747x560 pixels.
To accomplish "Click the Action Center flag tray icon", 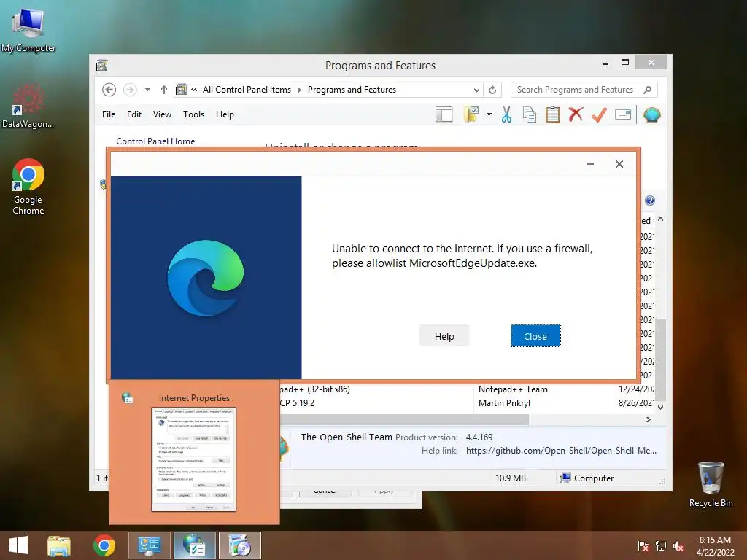I will click(643, 545).
